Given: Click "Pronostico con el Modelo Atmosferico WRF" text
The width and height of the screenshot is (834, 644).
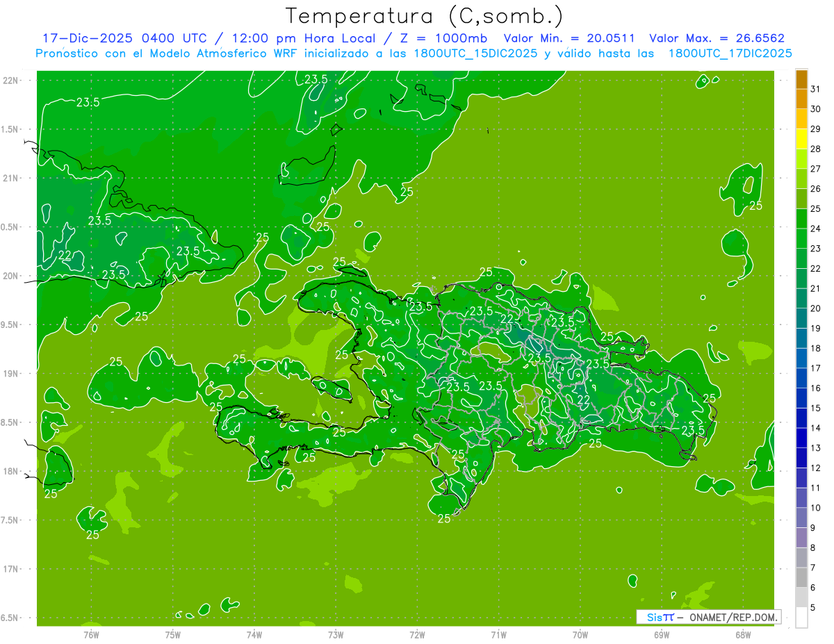Looking at the screenshot, I should tap(167, 53).
